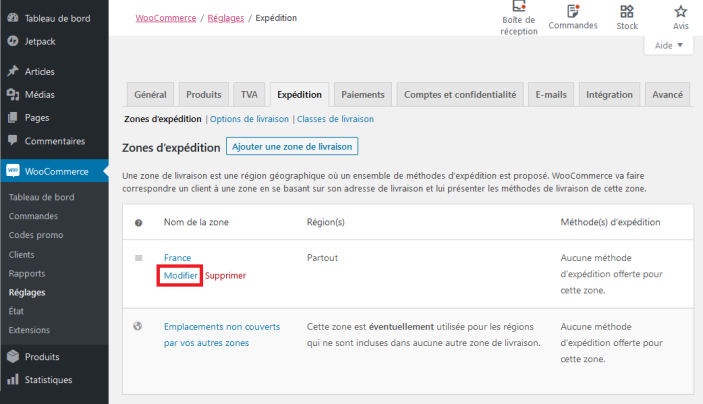Click the Avis star icon

[680, 11]
